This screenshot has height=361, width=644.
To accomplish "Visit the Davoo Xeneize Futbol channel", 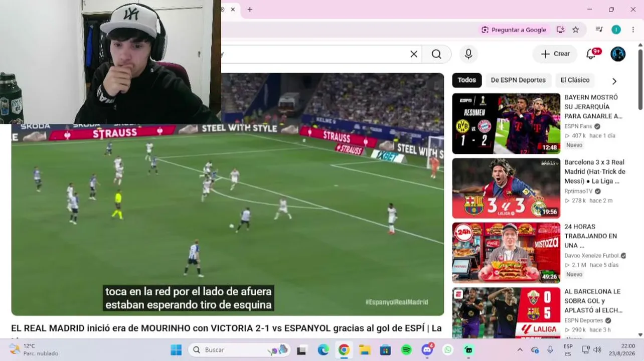I will [x=591, y=256].
